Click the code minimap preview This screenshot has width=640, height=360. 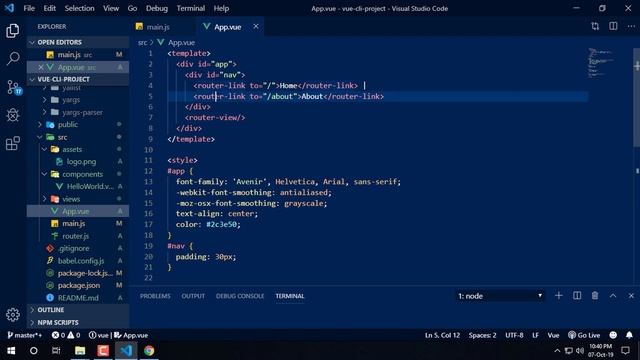(601, 63)
